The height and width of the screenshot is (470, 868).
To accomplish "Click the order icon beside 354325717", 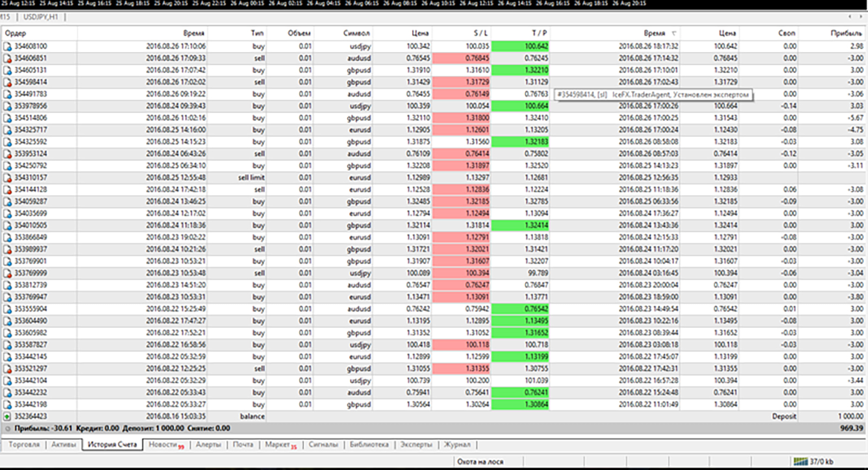I will 8,130.
